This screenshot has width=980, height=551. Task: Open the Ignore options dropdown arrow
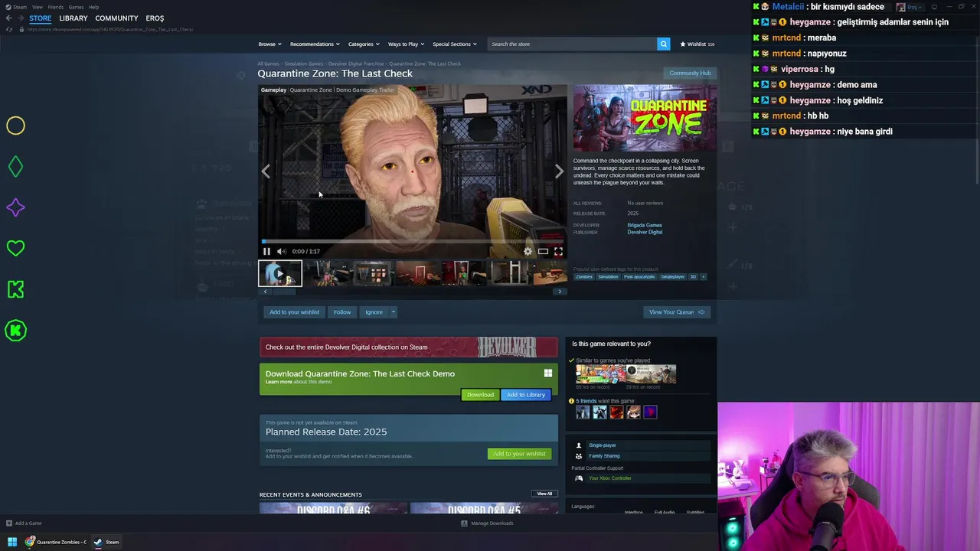click(x=394, y=312)
